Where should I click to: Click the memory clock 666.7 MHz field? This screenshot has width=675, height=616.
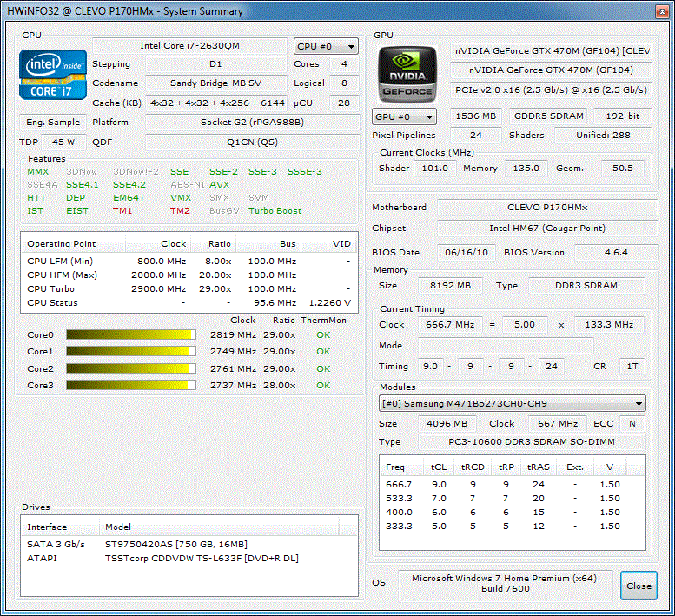click(x=450, y=325)
